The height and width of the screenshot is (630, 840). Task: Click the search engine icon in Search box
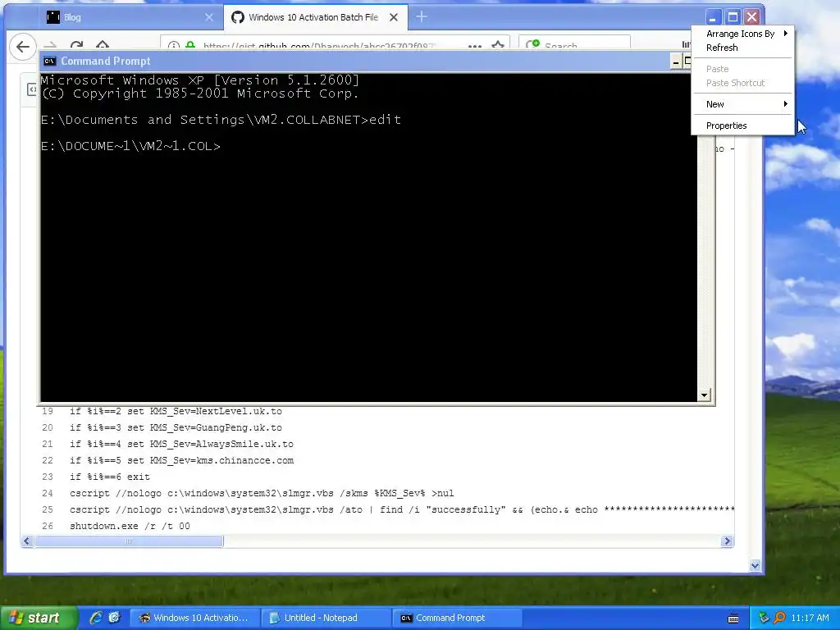532,46
